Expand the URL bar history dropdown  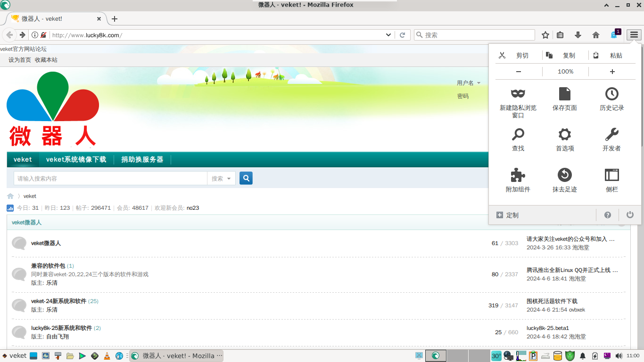(388, 35)
